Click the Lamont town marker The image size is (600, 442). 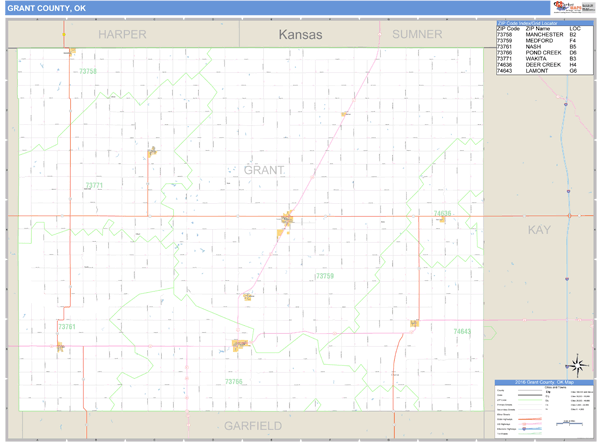point(413,323)
